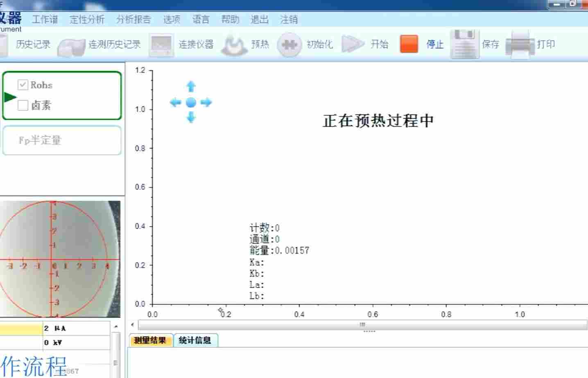
Task: Switch to the 统计信息 statistics tab
Action: coord(196,340)
